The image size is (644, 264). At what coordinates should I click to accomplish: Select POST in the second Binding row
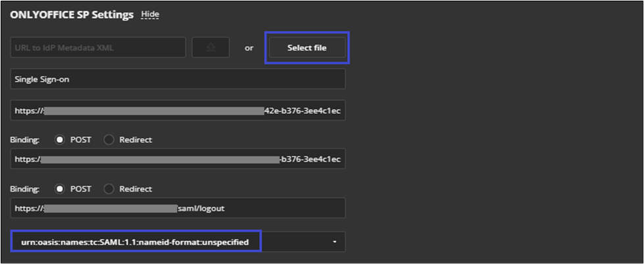(60, 189)
